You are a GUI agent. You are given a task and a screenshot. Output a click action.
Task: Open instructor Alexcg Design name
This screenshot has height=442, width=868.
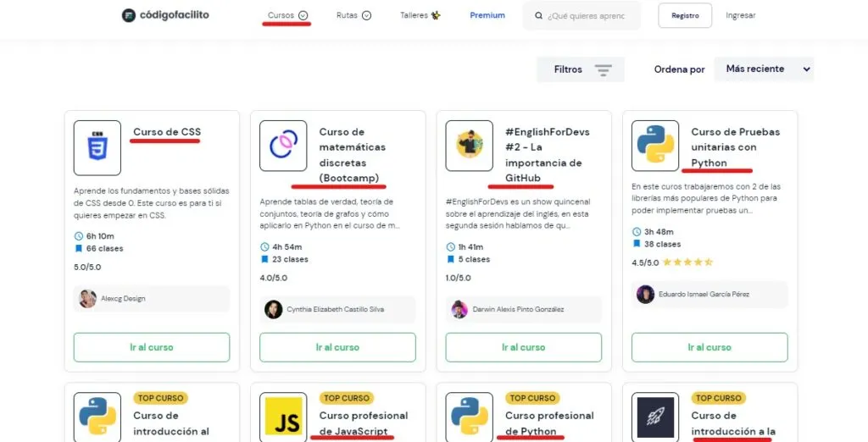123,299
